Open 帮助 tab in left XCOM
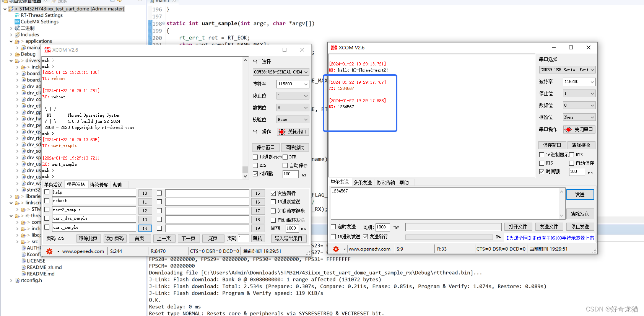This screenshot has width=644, height=316. coord(117,185)
